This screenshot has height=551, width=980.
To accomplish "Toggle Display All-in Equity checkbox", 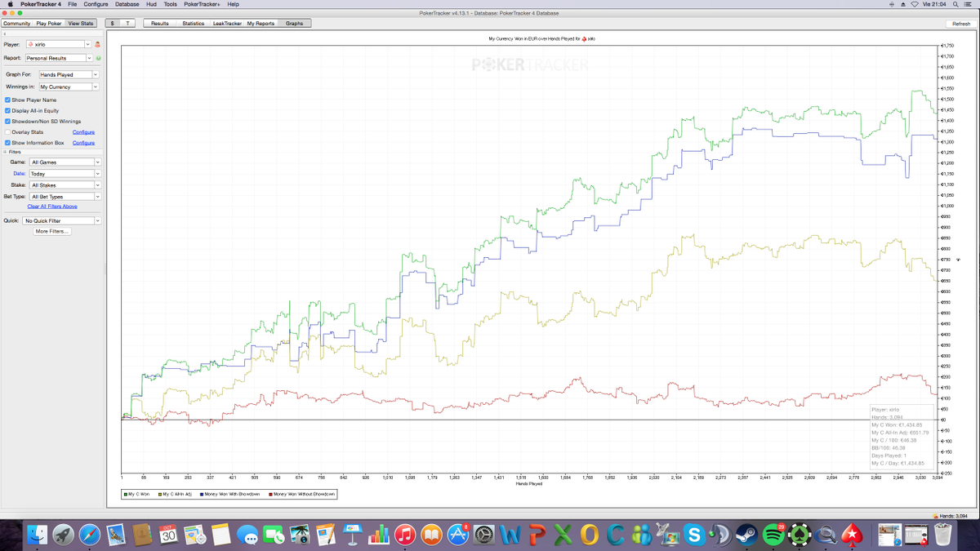I will point(8,110).
